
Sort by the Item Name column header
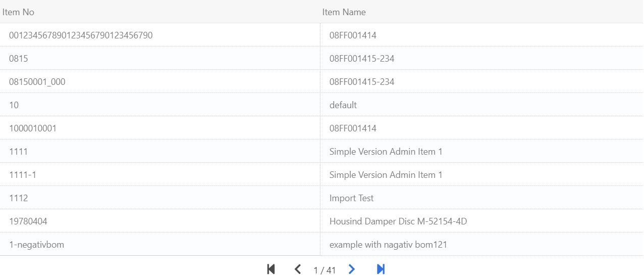point(344,12)
